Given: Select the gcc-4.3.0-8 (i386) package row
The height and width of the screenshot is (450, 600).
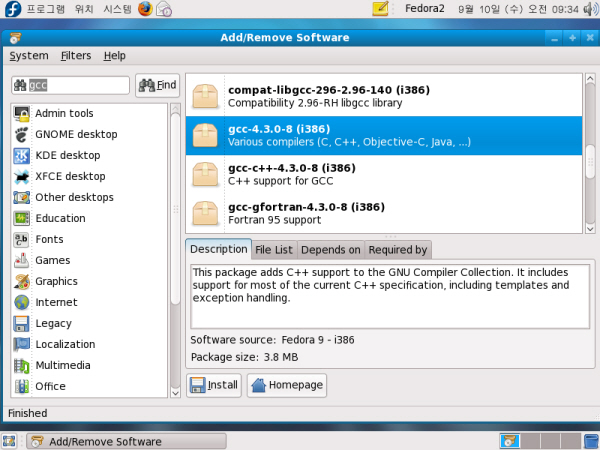Looking at the screenshot, I should pos(384,135).
